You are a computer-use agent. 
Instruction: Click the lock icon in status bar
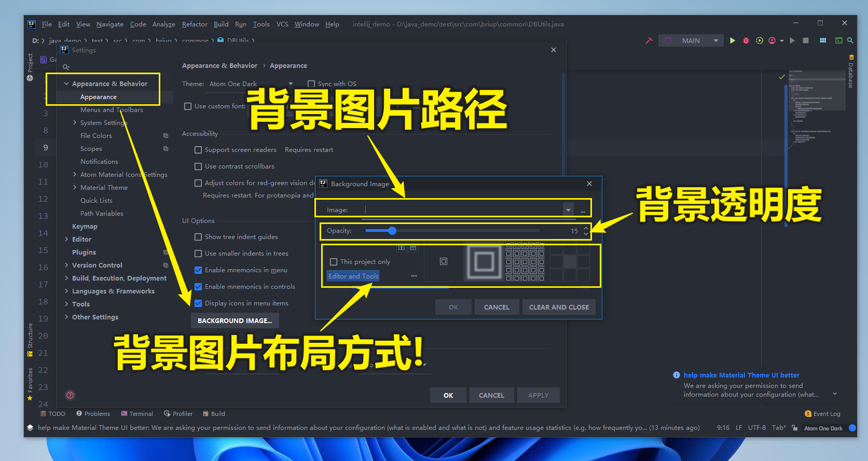[795, 428]
